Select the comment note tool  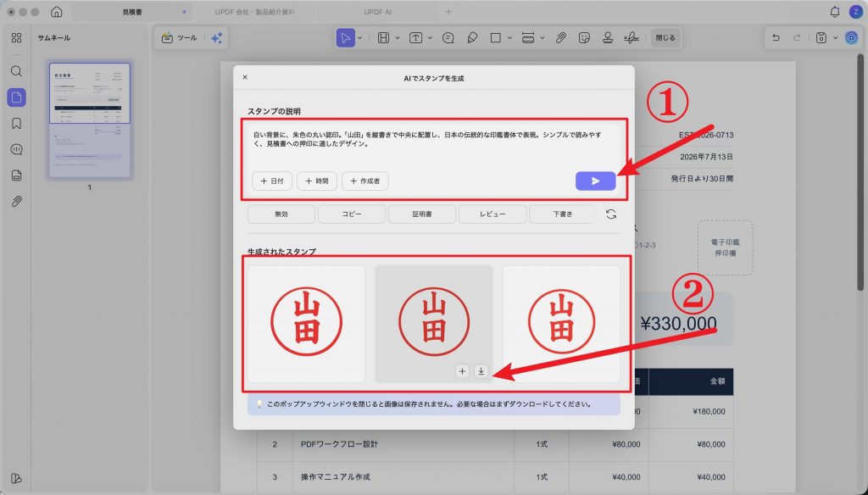(448, 37)
